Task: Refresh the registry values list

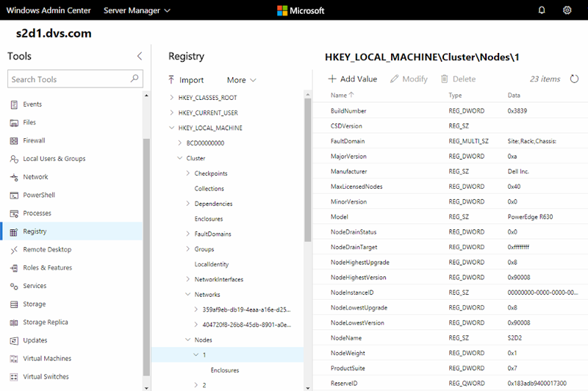Action: click(574, 79)
